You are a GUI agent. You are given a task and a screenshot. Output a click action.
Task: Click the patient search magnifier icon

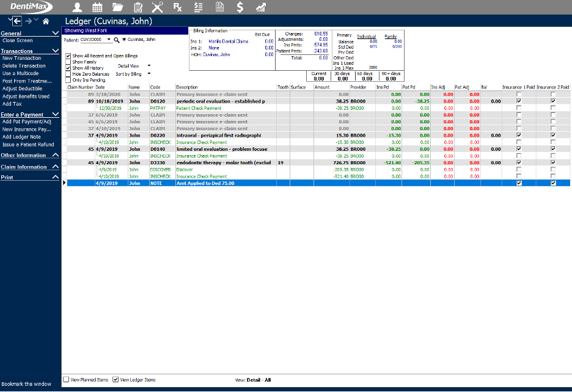[117, 39]
